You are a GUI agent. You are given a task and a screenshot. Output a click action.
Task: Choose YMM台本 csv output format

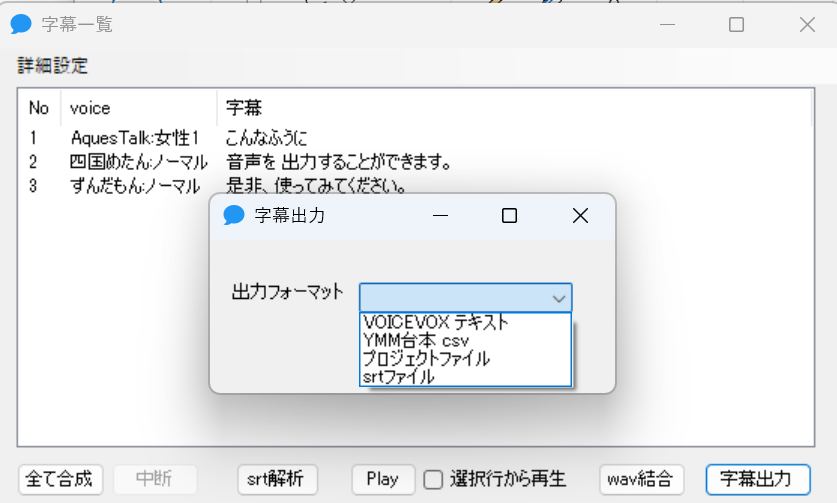click(x=465, y=341)
